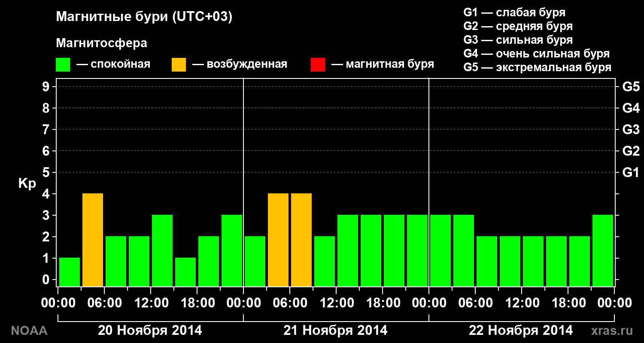Screen dimensions: 644x343
Task: Click the Магнитные бури (UTC+03) title
Action: 144,17
